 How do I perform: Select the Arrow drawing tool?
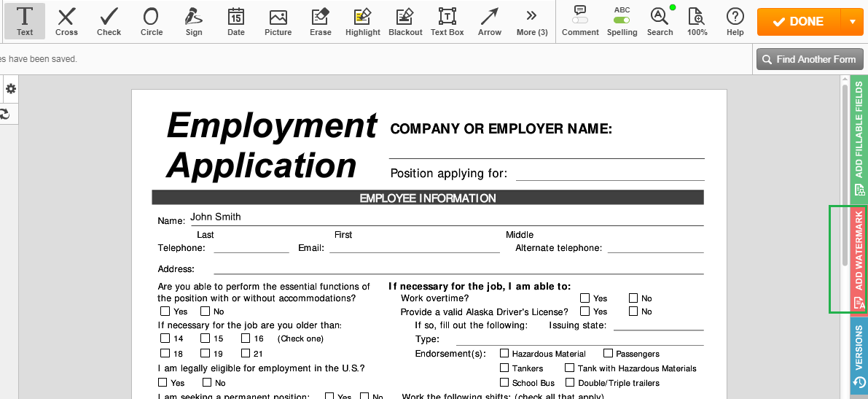click(x=490, y=21)
